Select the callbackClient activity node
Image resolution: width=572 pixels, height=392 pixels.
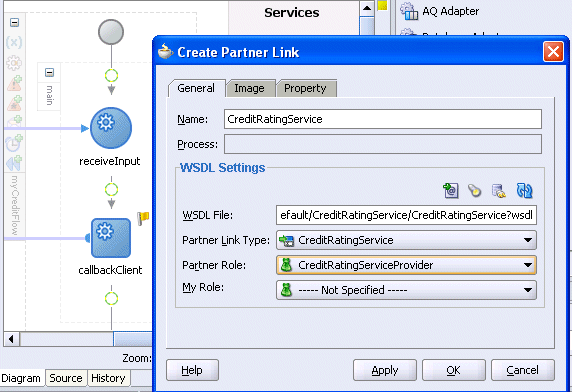[x=111, y=238]
